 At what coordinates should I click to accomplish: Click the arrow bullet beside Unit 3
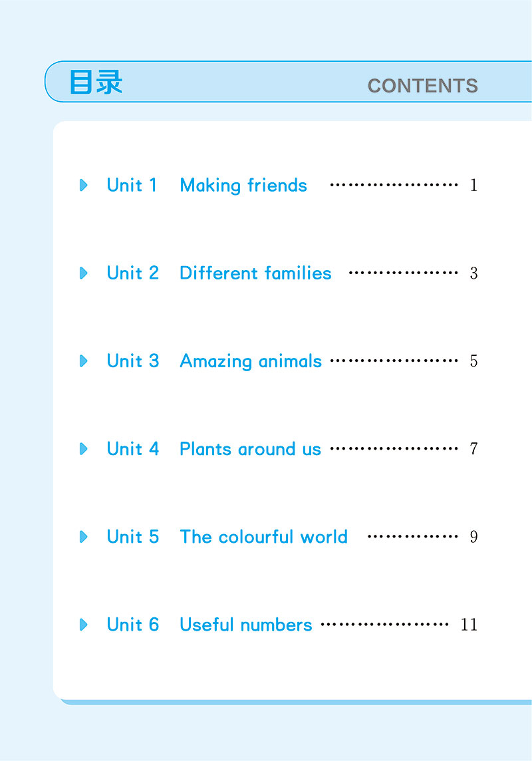coord(83,361)
